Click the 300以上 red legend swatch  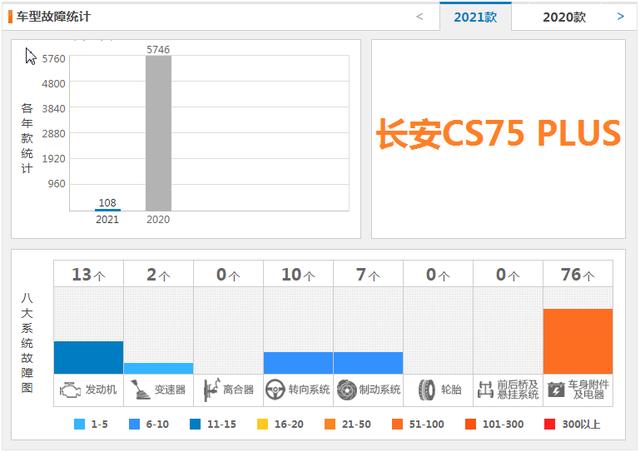(550, 424)
